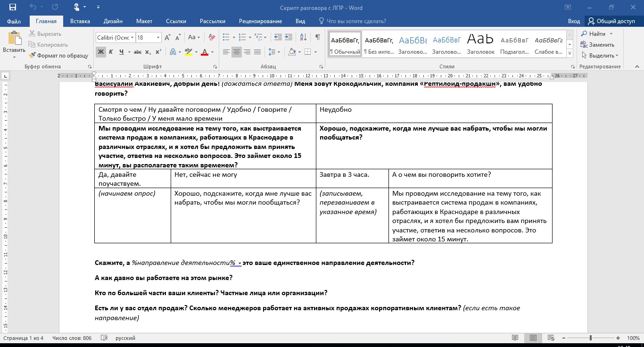
Task: Click the red font color button
Action: [x=205, y=52]
